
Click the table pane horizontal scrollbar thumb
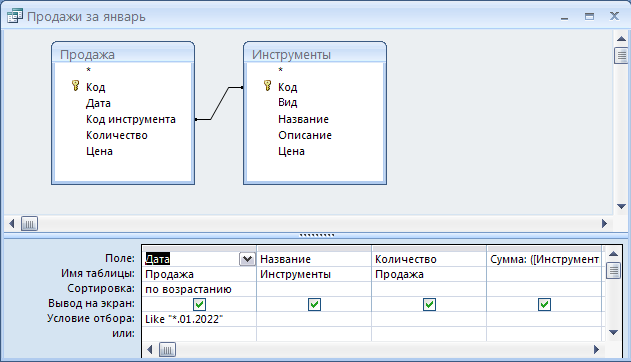tap(29, 224)
